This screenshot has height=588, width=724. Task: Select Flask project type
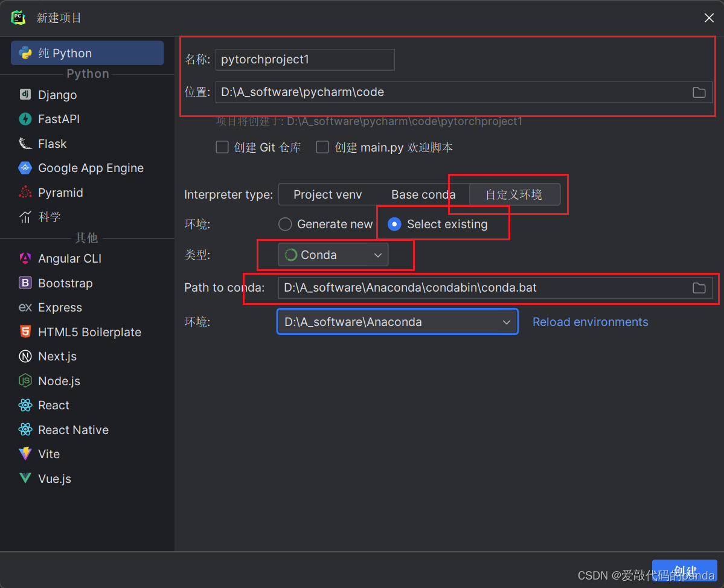(x=88, y=144)
